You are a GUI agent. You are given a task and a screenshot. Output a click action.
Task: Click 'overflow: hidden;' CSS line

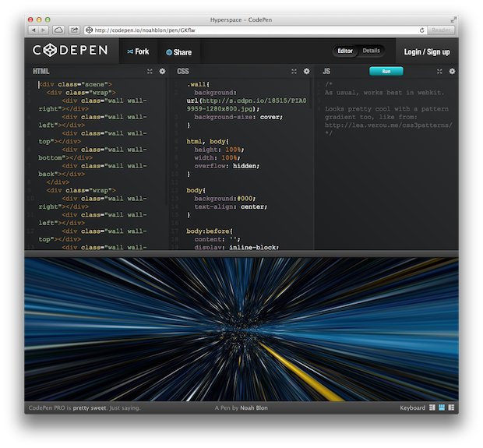tap(227, 166)
